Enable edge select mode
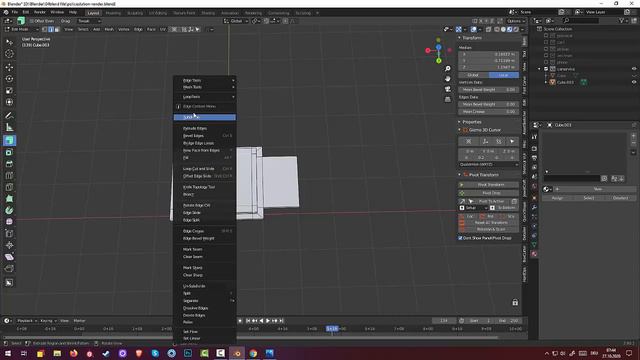Screen dimensions: 640x360 click(x=51, y=29)
